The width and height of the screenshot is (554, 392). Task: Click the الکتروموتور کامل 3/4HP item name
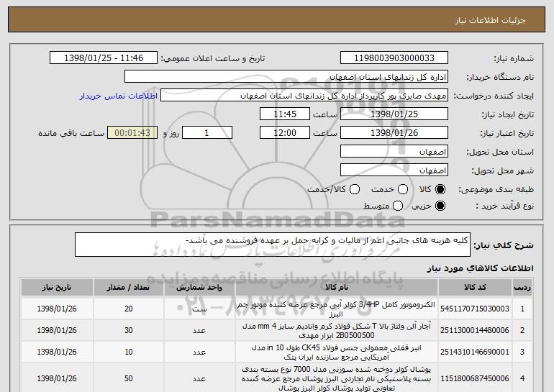pos(337,309)
